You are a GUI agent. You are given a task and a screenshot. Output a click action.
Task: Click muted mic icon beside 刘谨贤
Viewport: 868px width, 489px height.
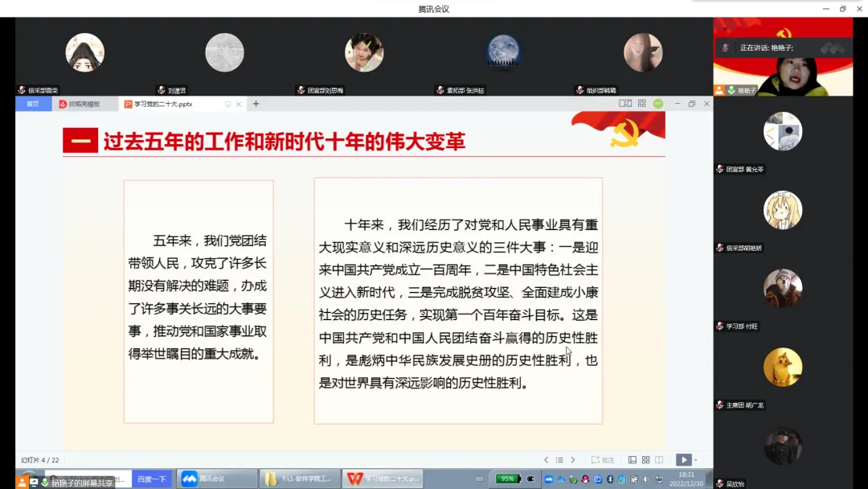(161, 90)
